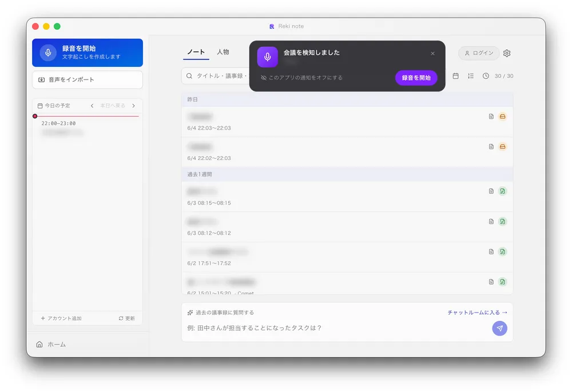Click the clock icon next to 30 / 30

click(x=486, y=76)
